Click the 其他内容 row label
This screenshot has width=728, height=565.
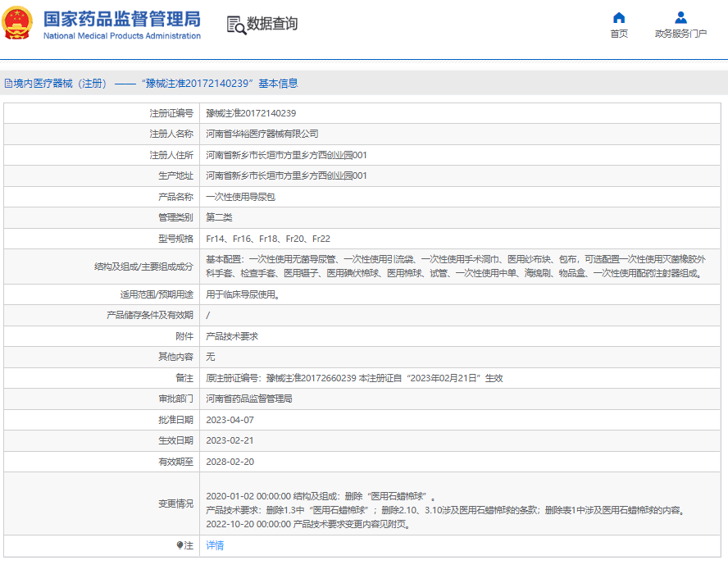point(175,357)
